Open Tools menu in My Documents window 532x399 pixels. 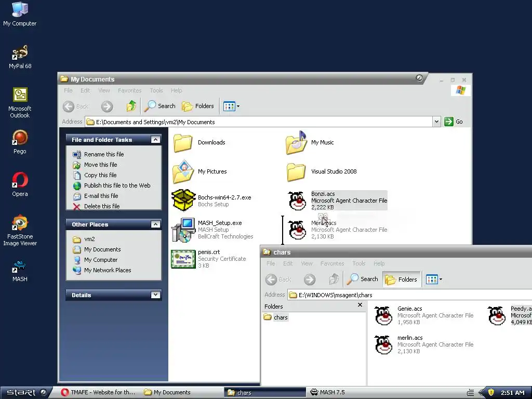[x=156, y=90]
